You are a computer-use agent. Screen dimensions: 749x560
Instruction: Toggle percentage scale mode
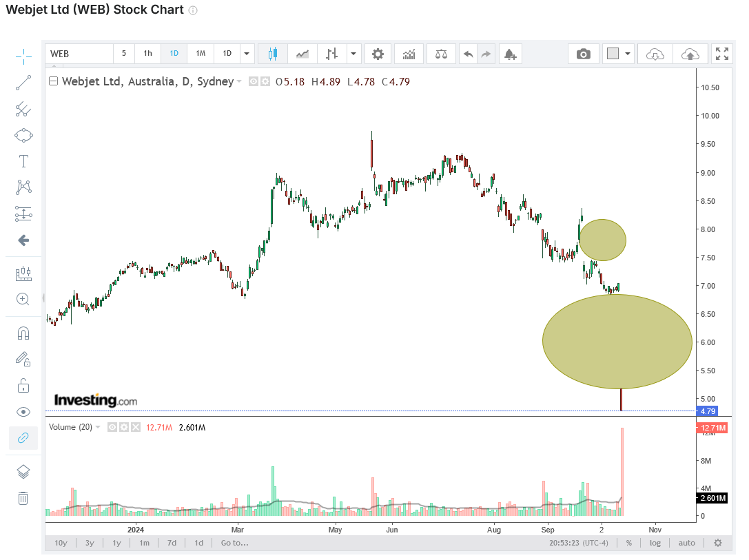pyautogui.click(x=629, y=543)
